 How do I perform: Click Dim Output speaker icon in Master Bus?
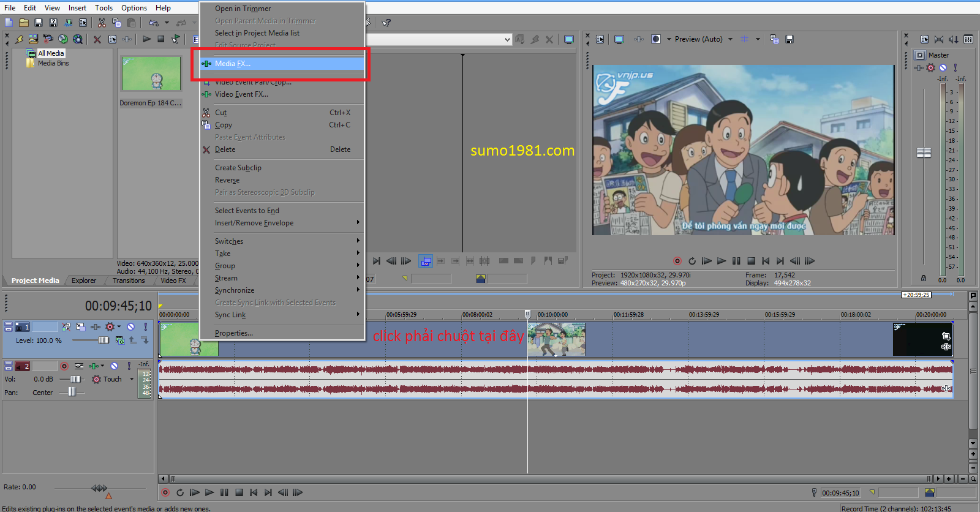coord(954,39)
